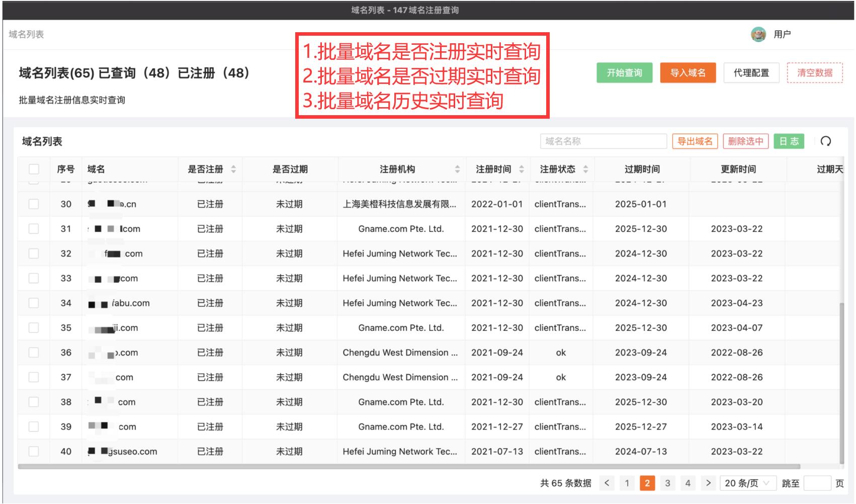Click 导入域名 to import domains

pyautogui.click(x=688, y=72)
